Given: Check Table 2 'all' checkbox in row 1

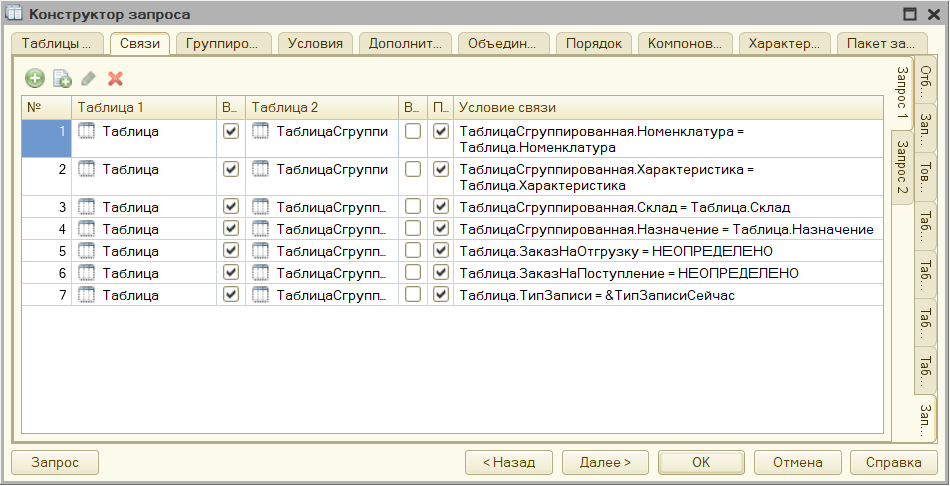Looking at the screenshot, I should pyautogui.click(x=413, y=131).
